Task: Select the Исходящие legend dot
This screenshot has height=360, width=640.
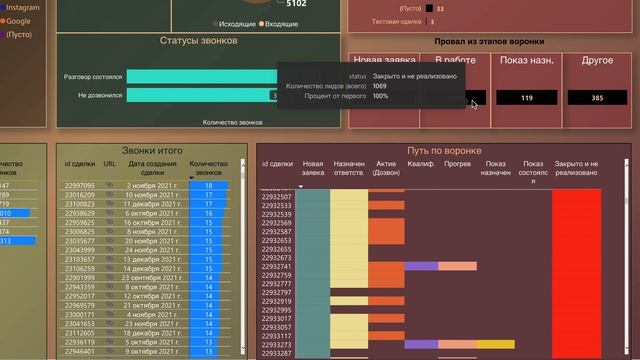Action: coord(215,24)
